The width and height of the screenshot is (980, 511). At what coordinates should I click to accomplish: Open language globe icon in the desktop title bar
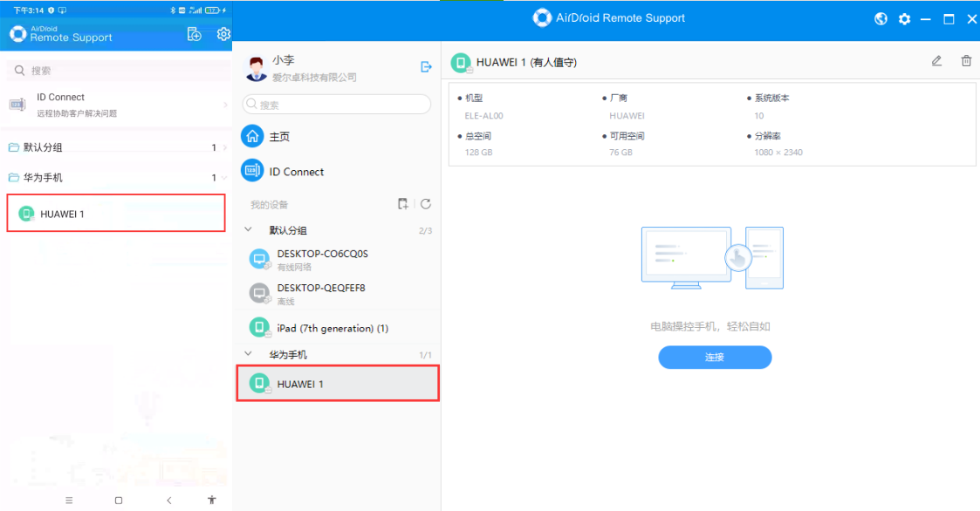[881, 18]
